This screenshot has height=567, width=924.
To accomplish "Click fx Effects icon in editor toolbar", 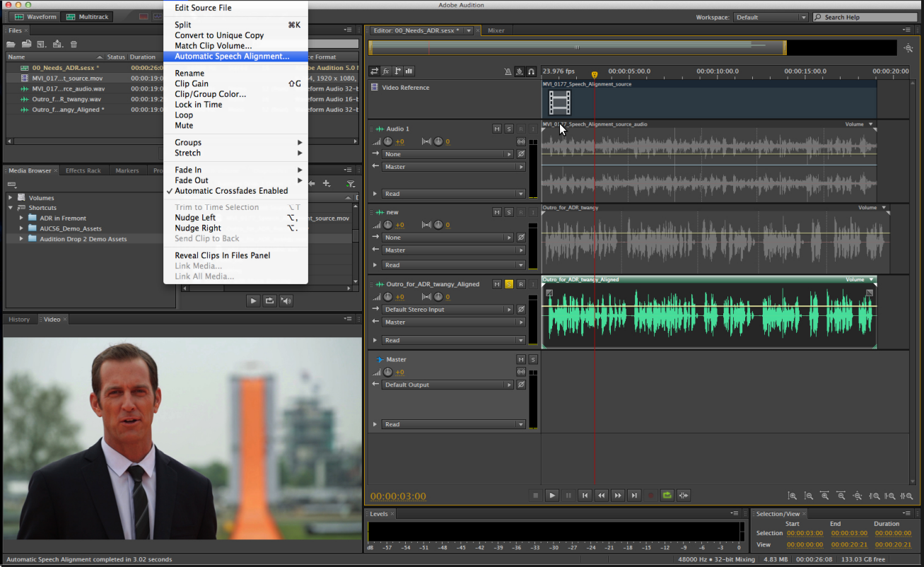I will click(x=386, y=71).
